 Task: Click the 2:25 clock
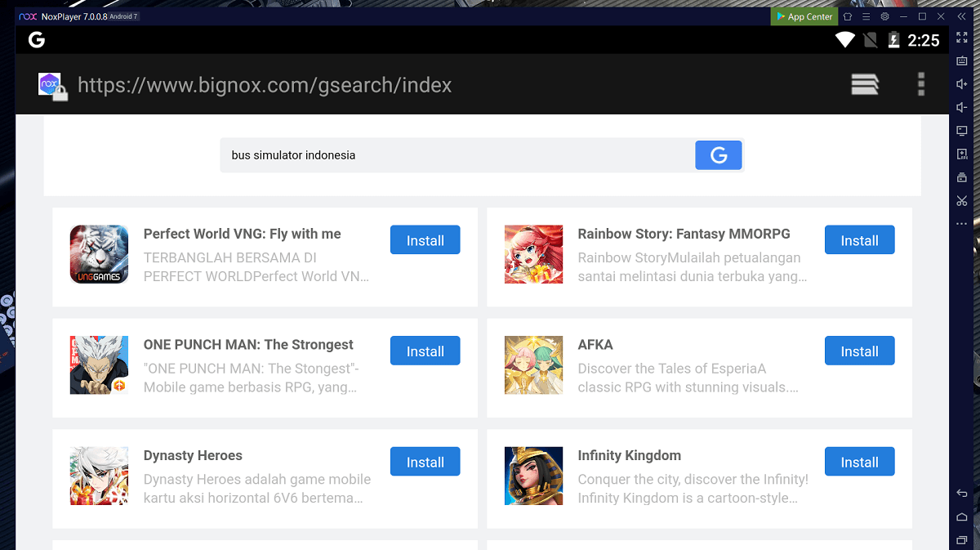tap(924, 40)
